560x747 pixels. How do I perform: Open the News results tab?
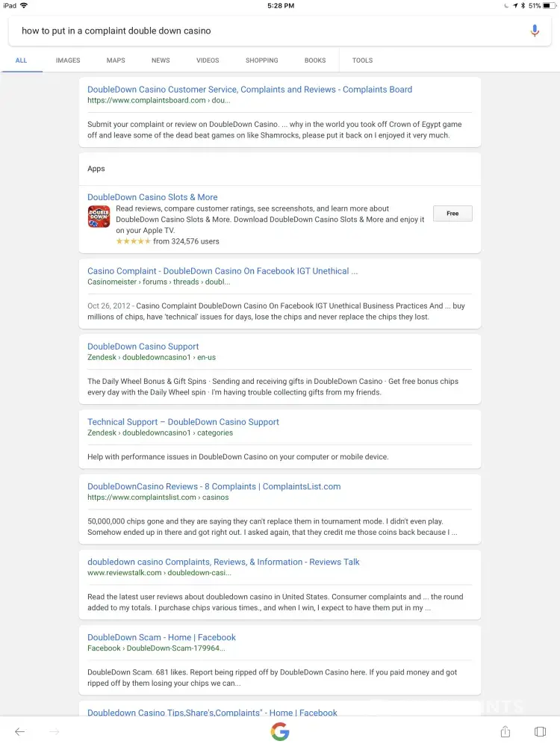pos(161,61)
